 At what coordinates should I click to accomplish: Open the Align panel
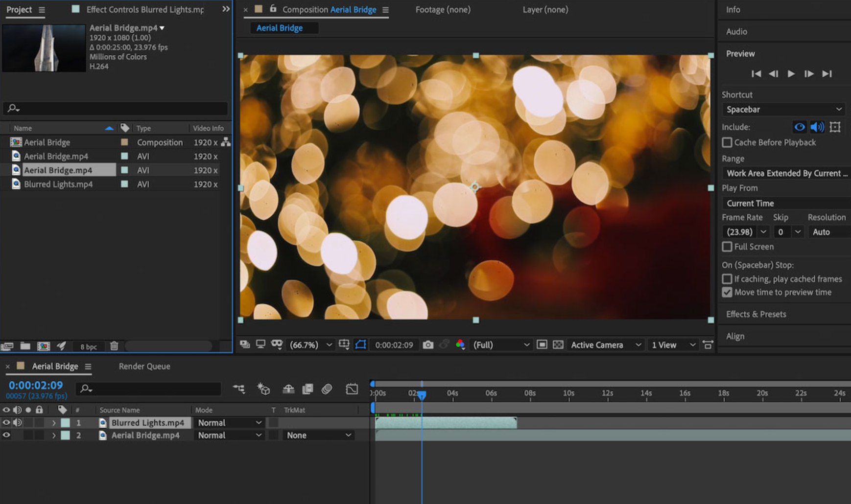tap(735, 336)
